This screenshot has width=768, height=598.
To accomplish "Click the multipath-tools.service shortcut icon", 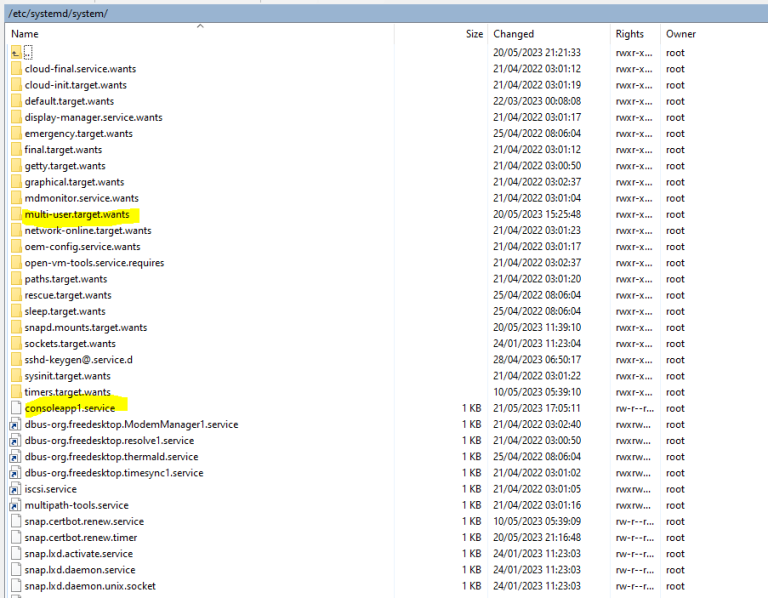I will pyautogui.click(x=16, y=505).
